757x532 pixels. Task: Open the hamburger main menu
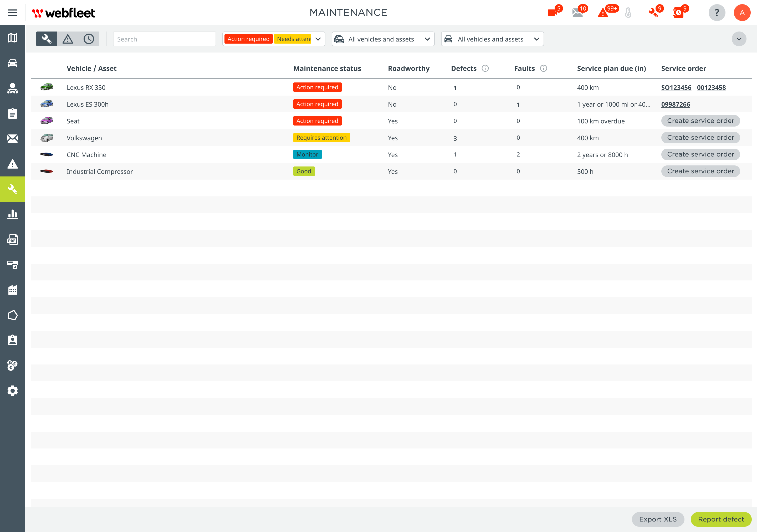click(13, 13)
